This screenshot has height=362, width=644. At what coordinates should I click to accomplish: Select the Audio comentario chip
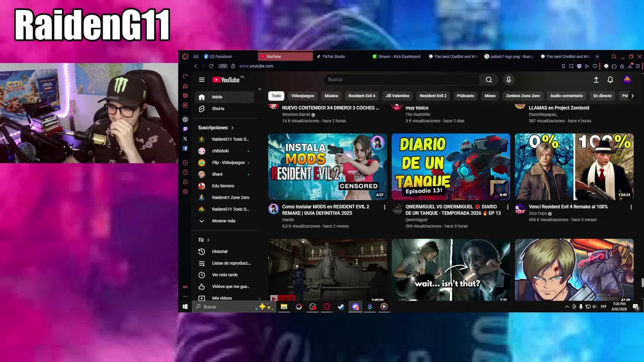tap(567, 96)
